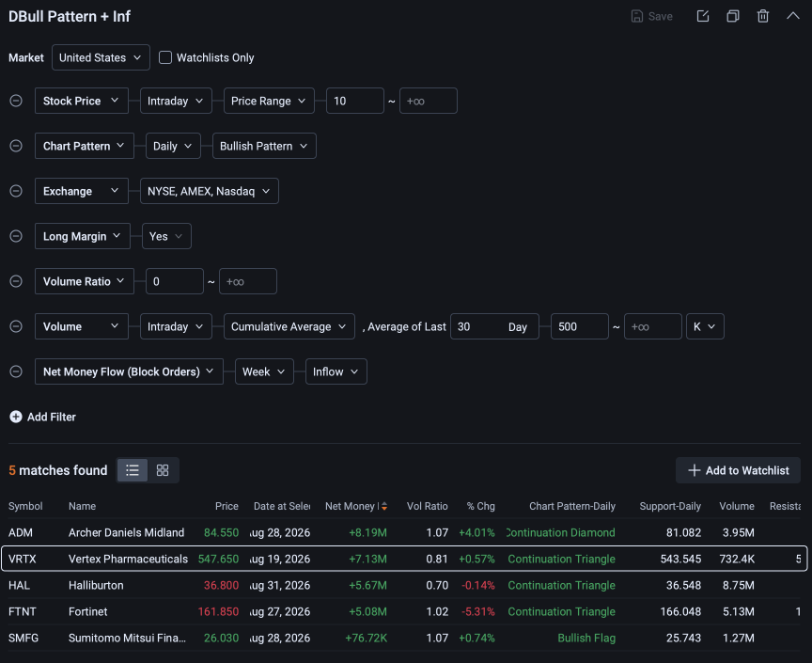
Task: Open the NYSE, AMEX, Nasdaq dropdown
Action: 210,191
